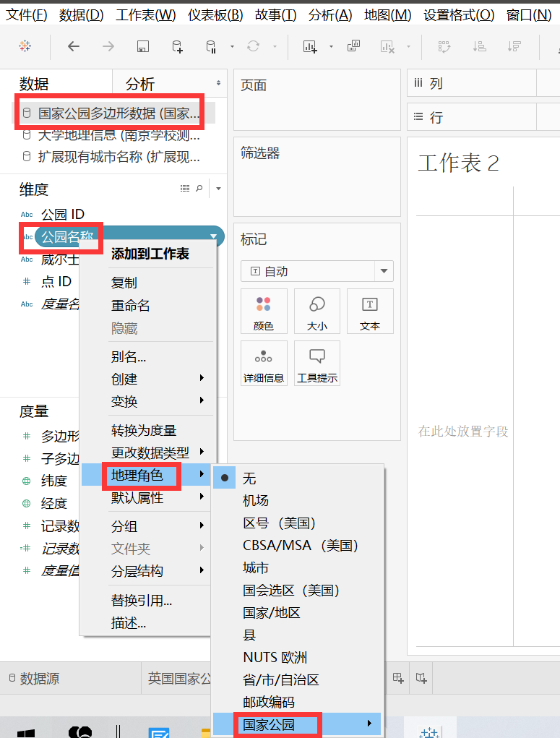Open dimensions pane dropdown arrow
Image resolution: width=560 pixels, height=738 pixels.
[218, 189]
